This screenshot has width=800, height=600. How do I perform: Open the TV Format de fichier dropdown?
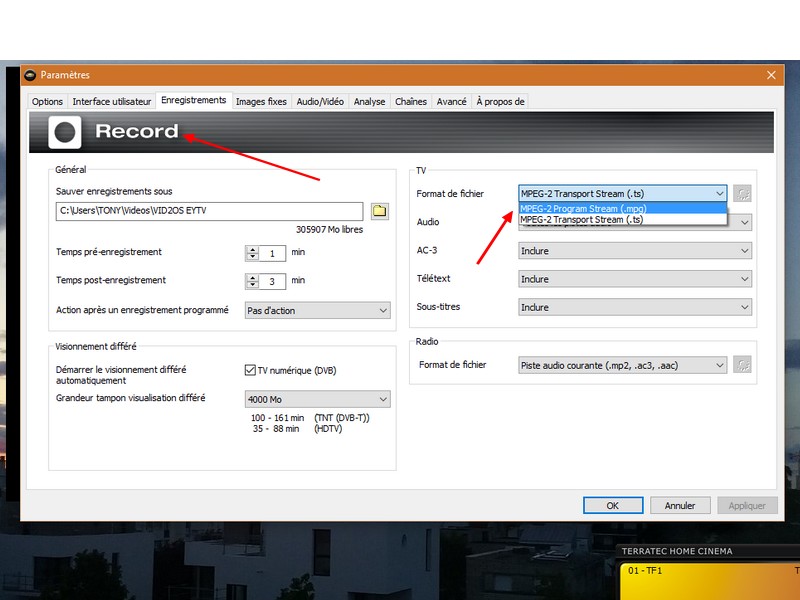coord(622,193)
